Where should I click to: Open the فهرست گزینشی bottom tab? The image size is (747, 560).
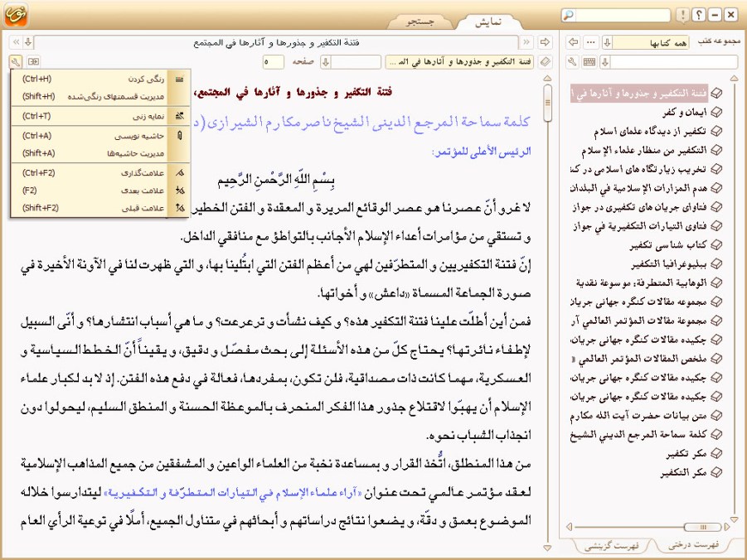pos(611,546)
